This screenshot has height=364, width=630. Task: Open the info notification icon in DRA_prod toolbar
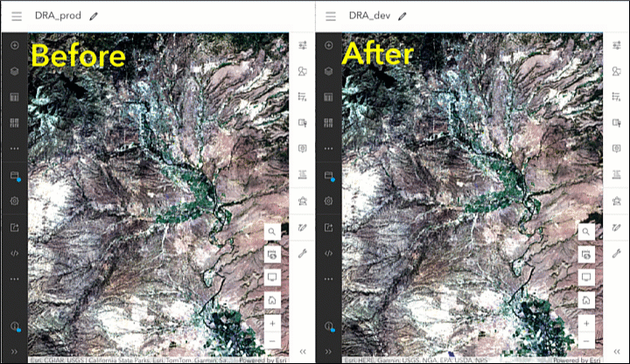(15, 325)
